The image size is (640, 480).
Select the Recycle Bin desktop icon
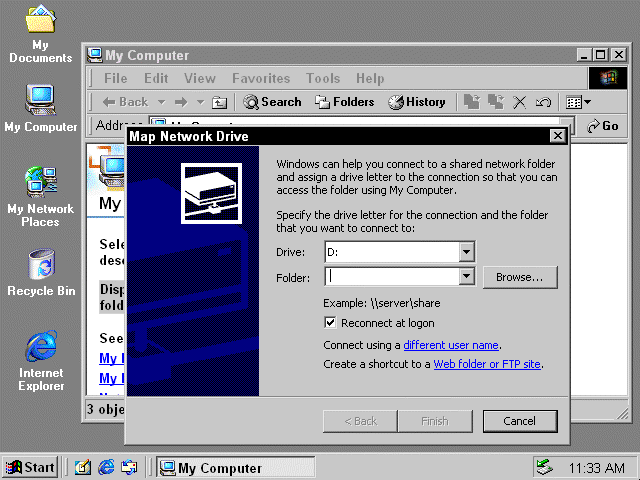click(41, 272)
